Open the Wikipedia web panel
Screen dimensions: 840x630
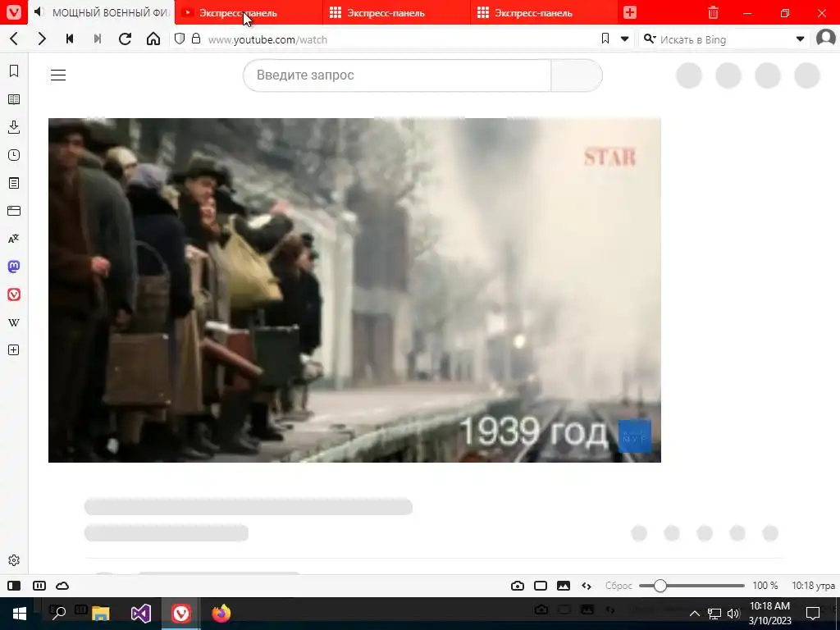coord(14,322)
